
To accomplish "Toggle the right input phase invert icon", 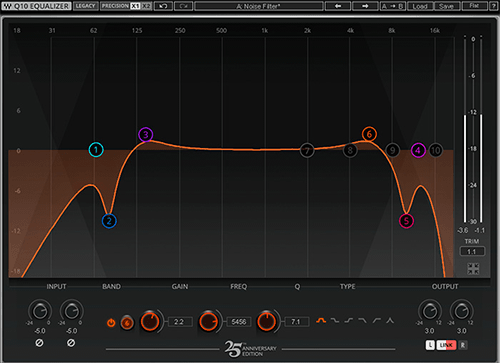I will 71,343.
